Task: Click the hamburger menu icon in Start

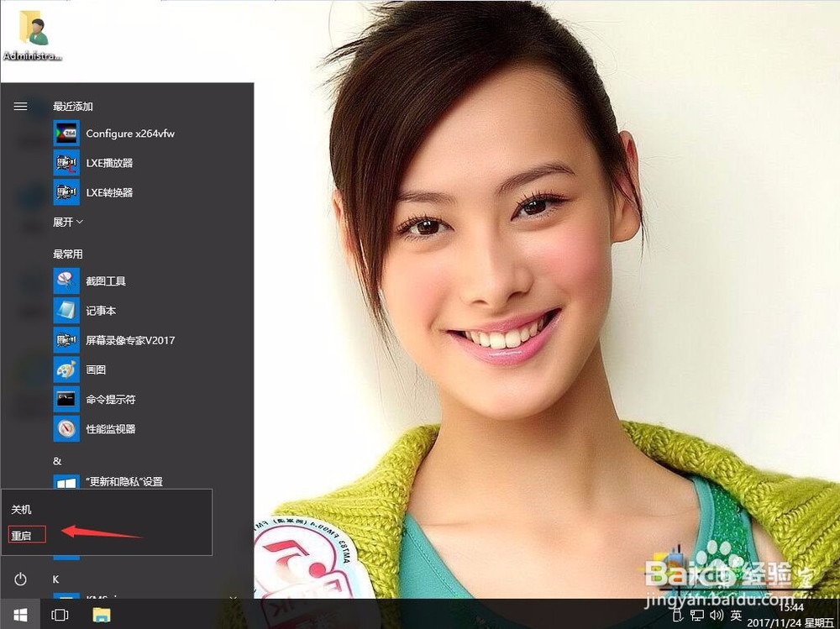Action: (20, 106)
